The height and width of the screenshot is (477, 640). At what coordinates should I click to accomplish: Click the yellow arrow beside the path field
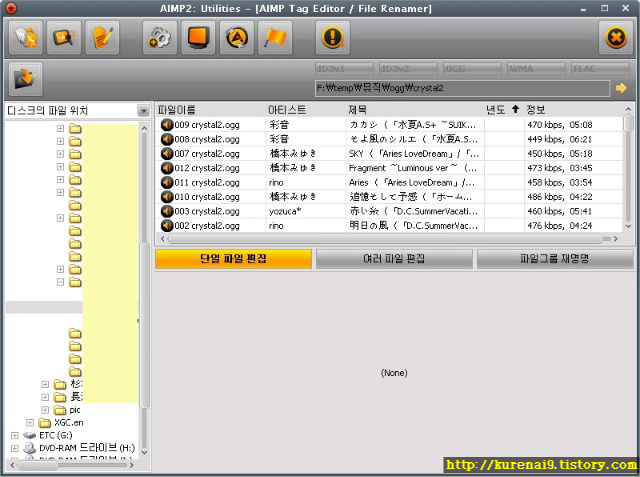point(621,88)
